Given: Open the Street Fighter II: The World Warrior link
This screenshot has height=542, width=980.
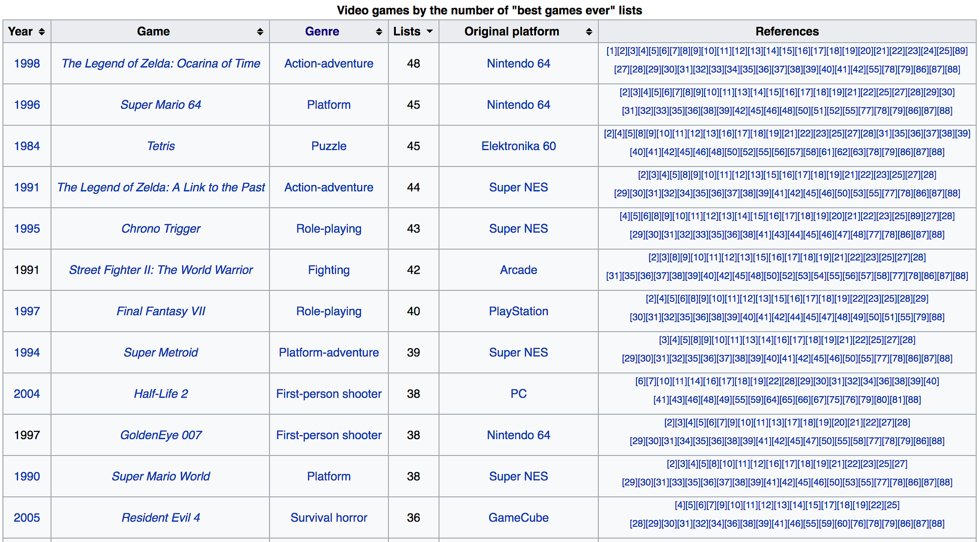Looking at the screenshot, I should click(x=161, y=270).
